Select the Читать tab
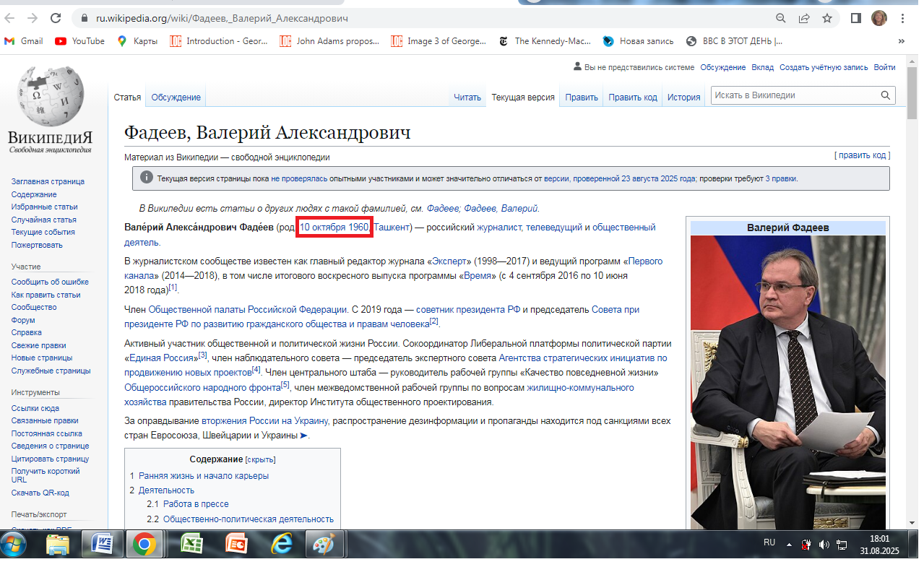 coord(467,98)
